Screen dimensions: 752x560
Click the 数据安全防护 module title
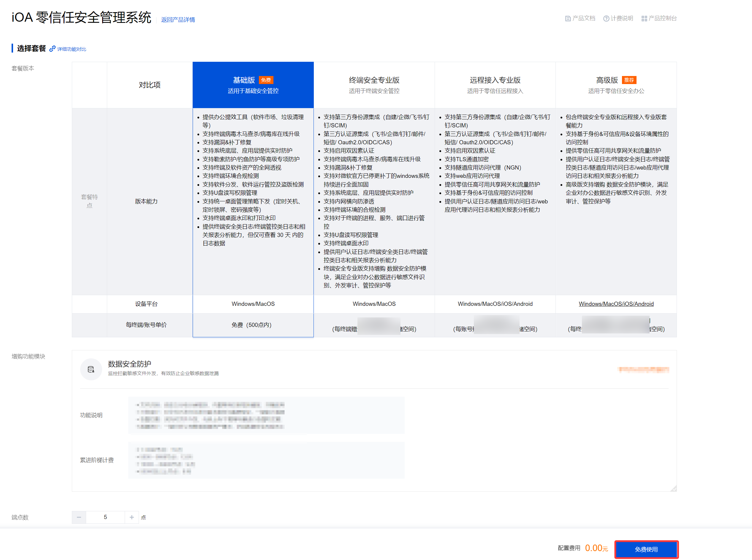pos(129,364)
